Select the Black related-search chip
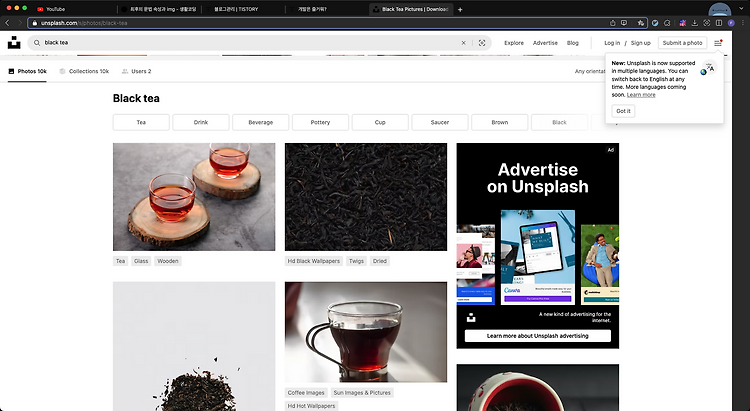The height and width of the screenshot is (411, 750). (560, 122)
